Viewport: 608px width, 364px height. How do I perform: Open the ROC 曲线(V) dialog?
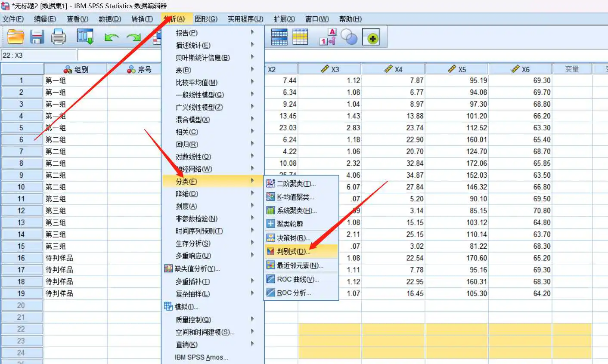(x=298, y=279)
